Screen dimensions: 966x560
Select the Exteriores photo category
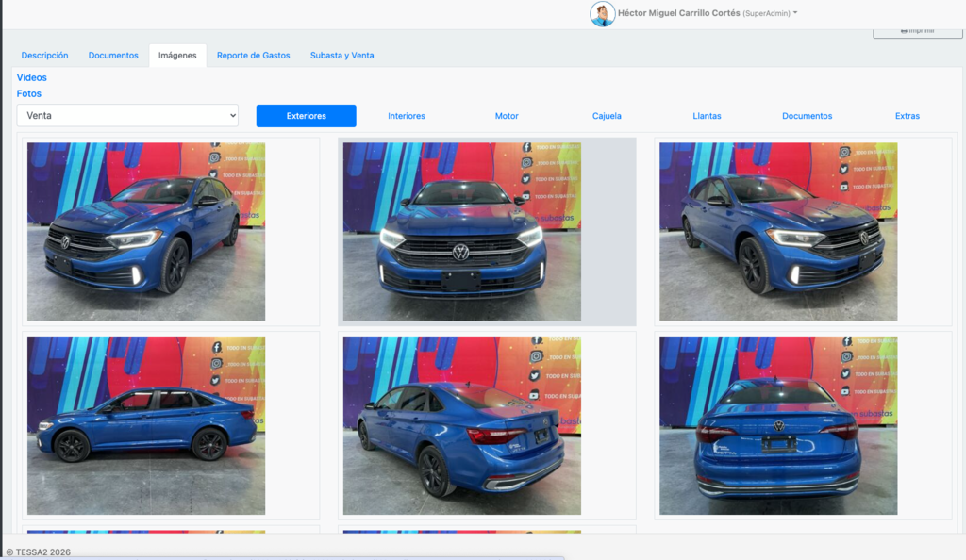pos(306,116)
